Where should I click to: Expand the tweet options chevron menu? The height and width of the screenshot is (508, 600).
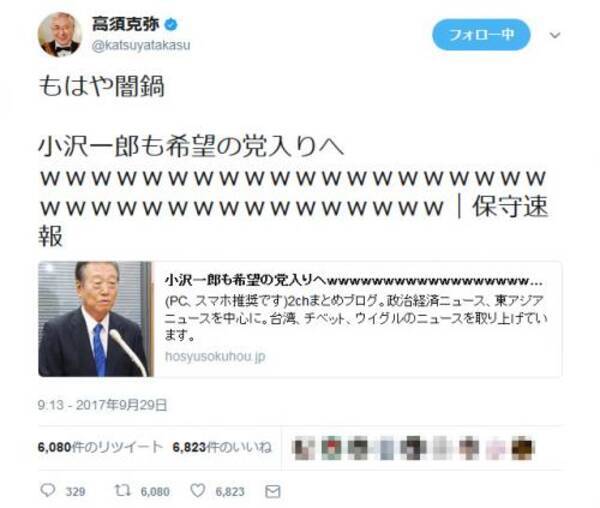click(x=555, y=35)
